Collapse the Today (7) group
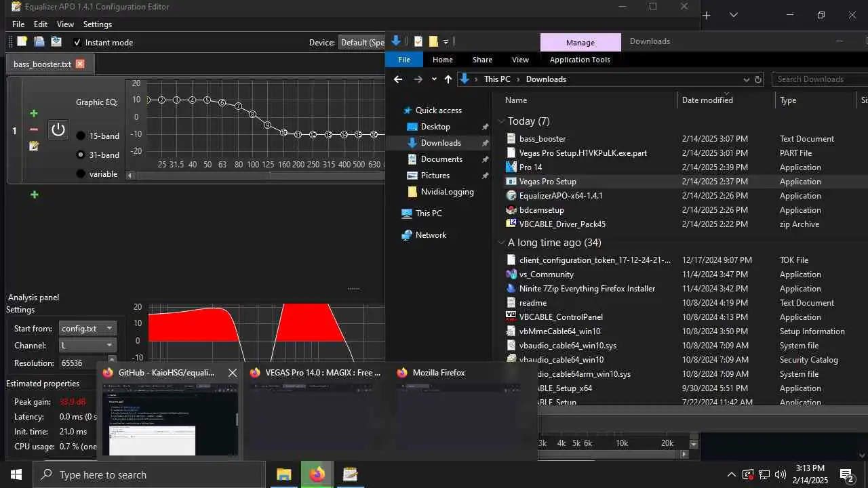The height and width of the screenshot is (488, 868). click(x=502, y=121)
